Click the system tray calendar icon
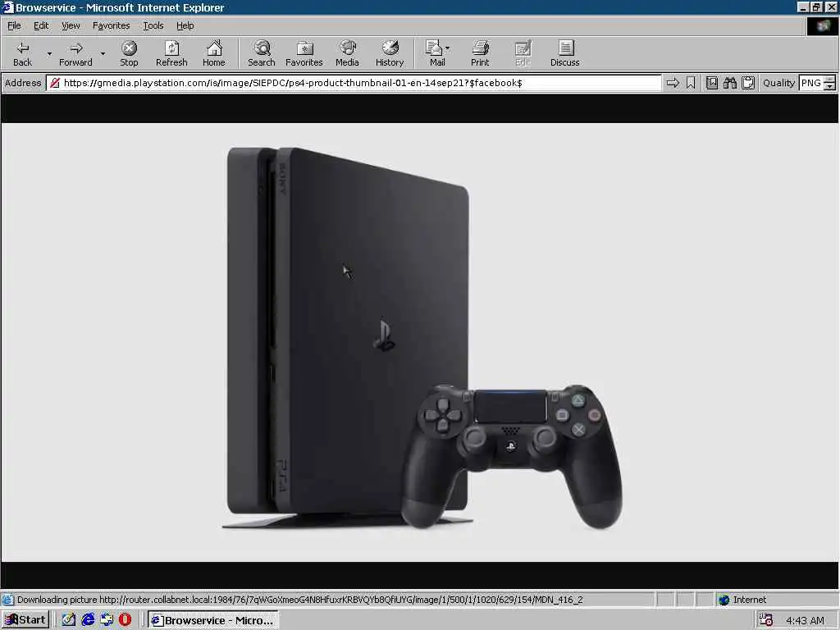 click(x=766, y=620)
